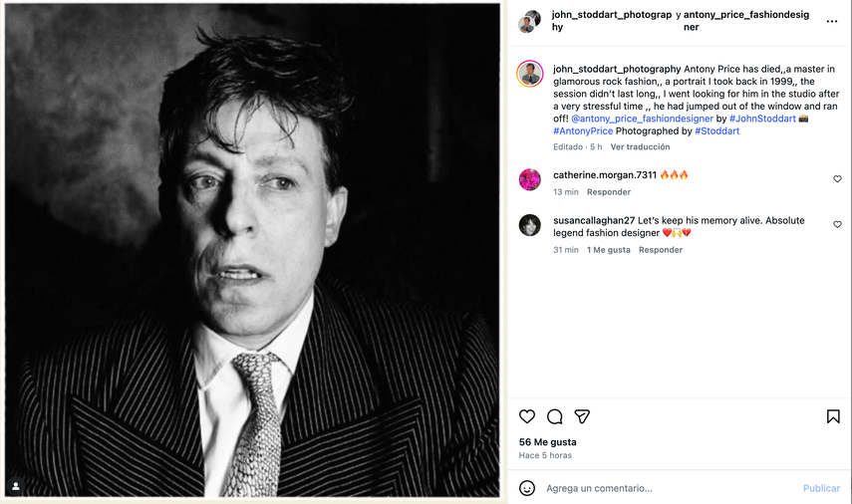Open the three-dot more options menu
Viewport: 852px width, 504px height.
point(832,21)
